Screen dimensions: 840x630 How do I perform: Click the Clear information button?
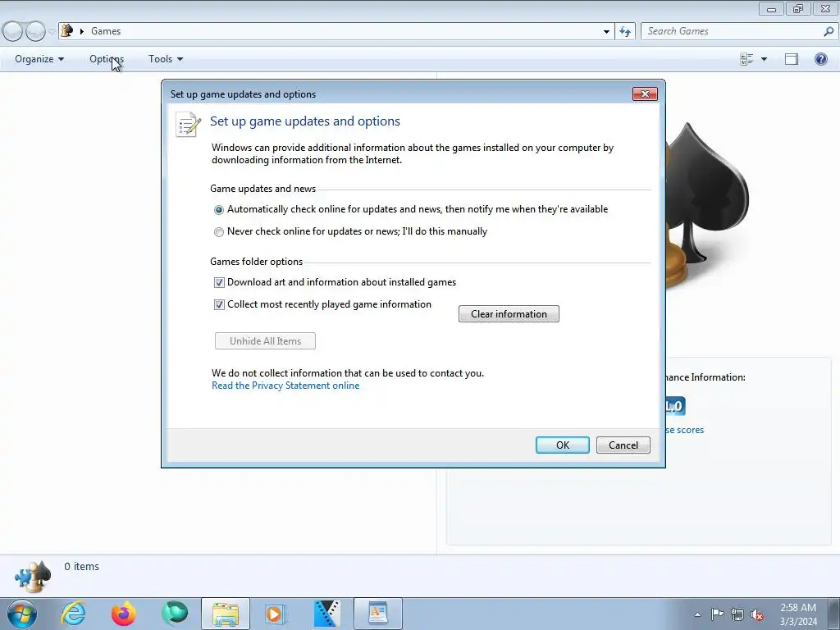[509, 314]
